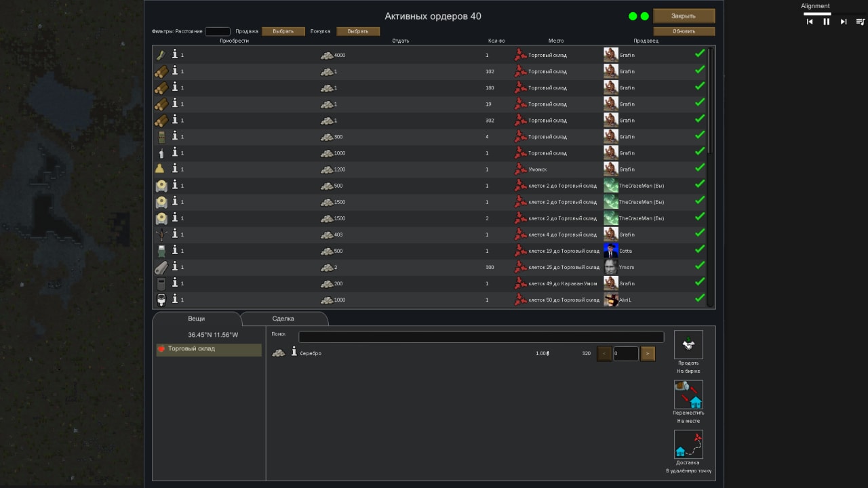Click the green check mark in the AkriL row
Screen dimensions: 868x488
700,298
